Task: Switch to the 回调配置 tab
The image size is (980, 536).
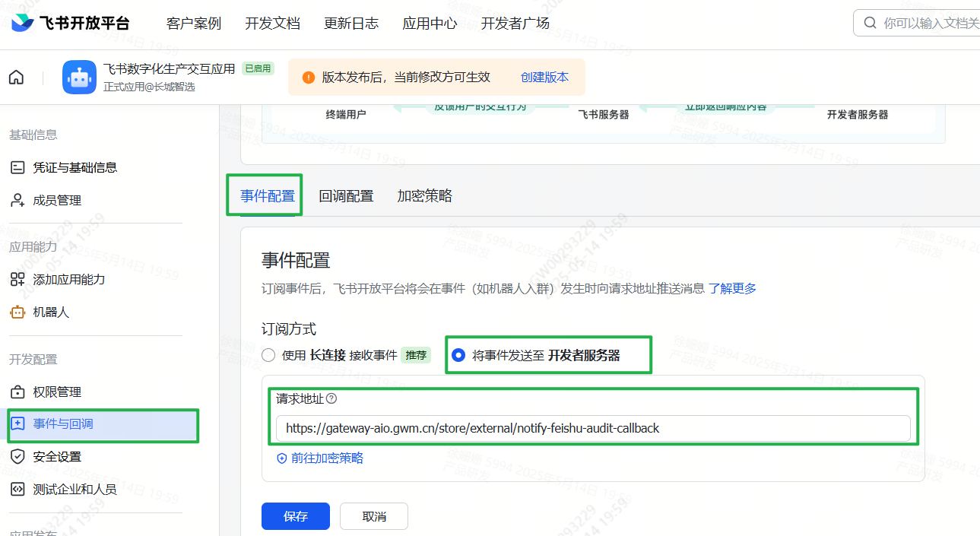Action: (346, 195)
